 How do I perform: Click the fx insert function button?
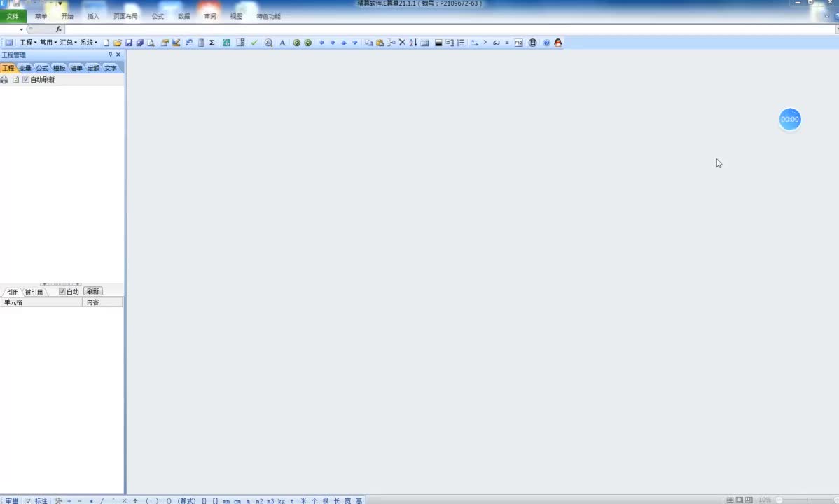tap(58, 29)
